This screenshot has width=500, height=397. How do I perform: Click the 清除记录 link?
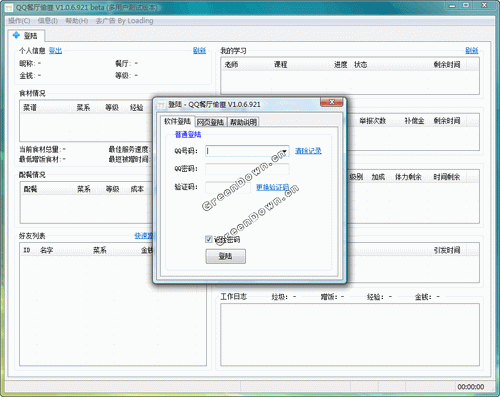308,151
